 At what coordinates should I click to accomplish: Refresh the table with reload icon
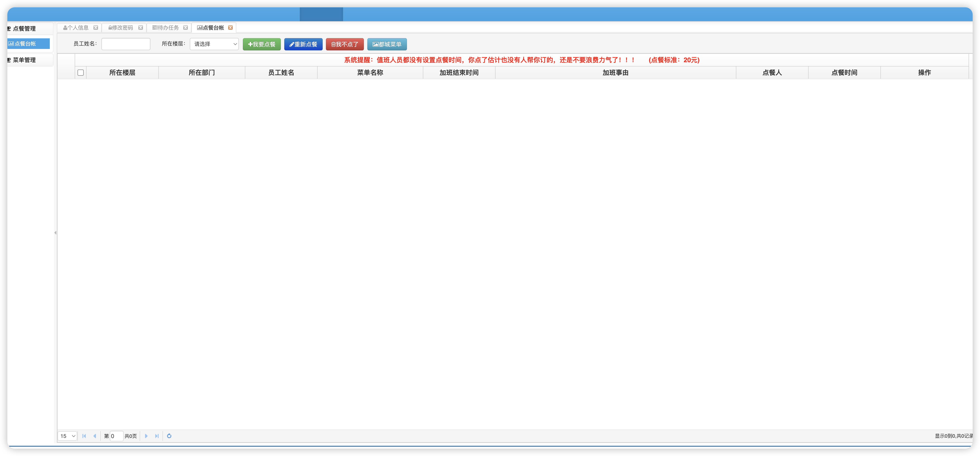[x=169, y=436]
